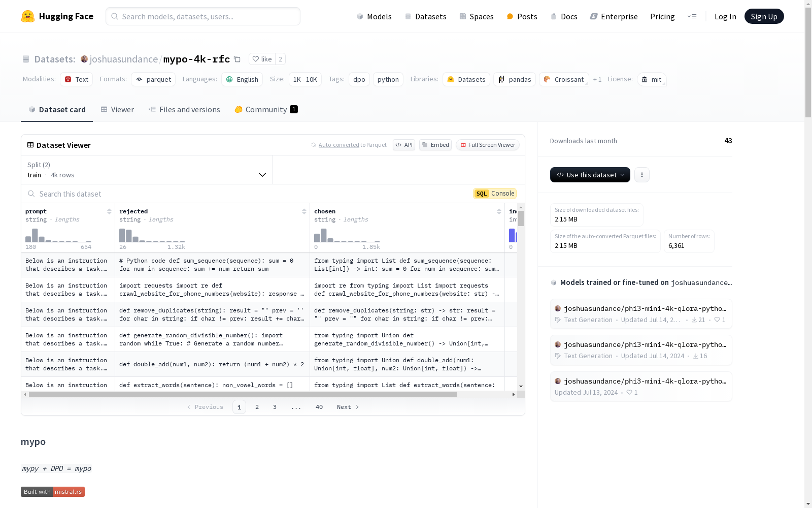Go to Models in the top navigation
812x508 pixels.
(374, 16)
